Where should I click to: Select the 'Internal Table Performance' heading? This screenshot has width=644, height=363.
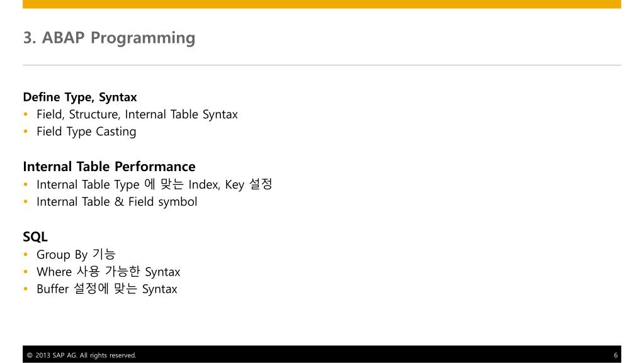[110, 167]
